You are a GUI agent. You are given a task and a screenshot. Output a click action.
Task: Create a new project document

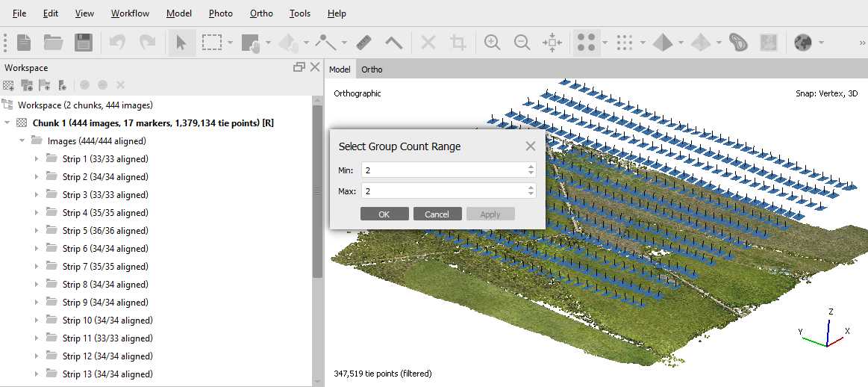coord(24,43)
